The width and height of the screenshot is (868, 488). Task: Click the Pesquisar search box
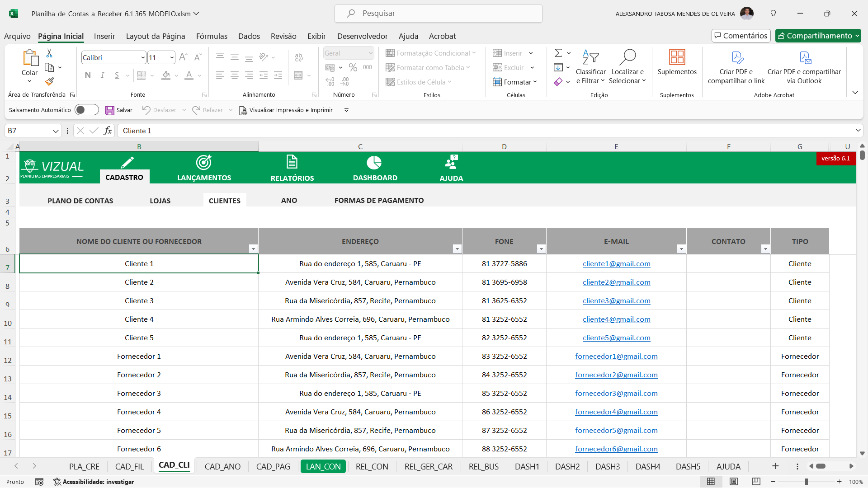[x=439, y=13]
